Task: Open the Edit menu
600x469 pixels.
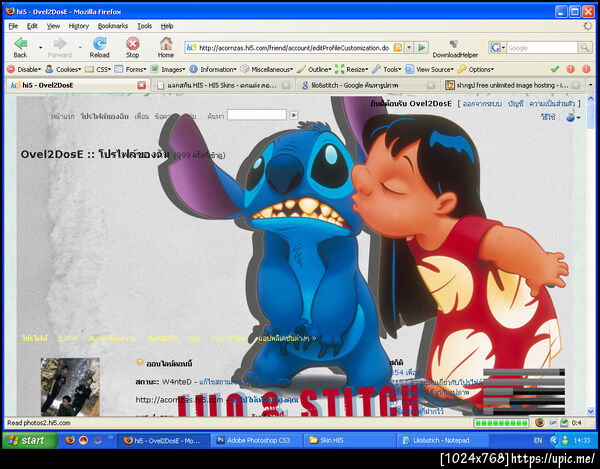Action: 32,26
